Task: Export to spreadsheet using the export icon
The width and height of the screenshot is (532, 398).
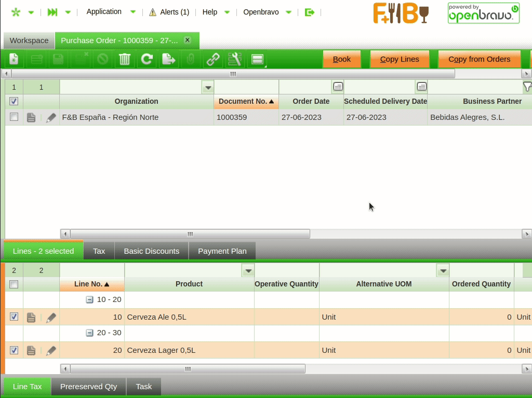Action: (169, 59)
